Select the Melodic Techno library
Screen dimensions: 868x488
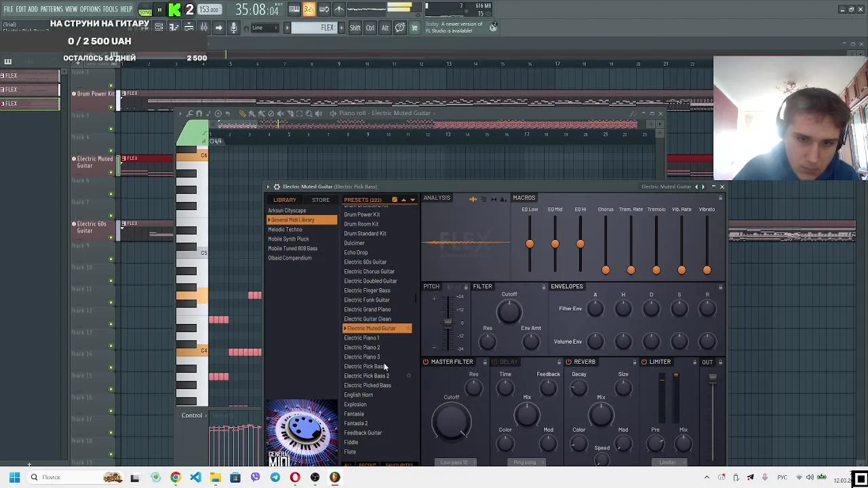click(285, 229)
